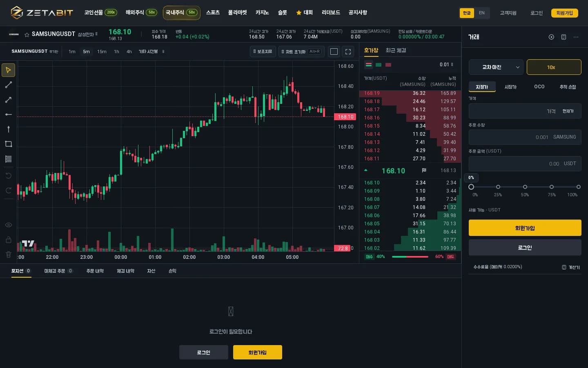Set chart interval to 1m

pos(72,52)
